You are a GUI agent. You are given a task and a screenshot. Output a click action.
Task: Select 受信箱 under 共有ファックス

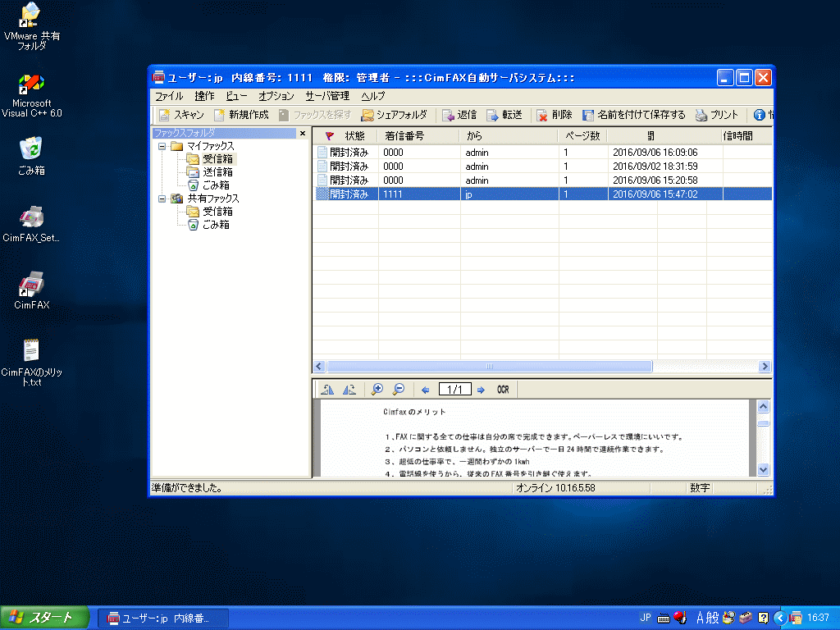(217, 212)
